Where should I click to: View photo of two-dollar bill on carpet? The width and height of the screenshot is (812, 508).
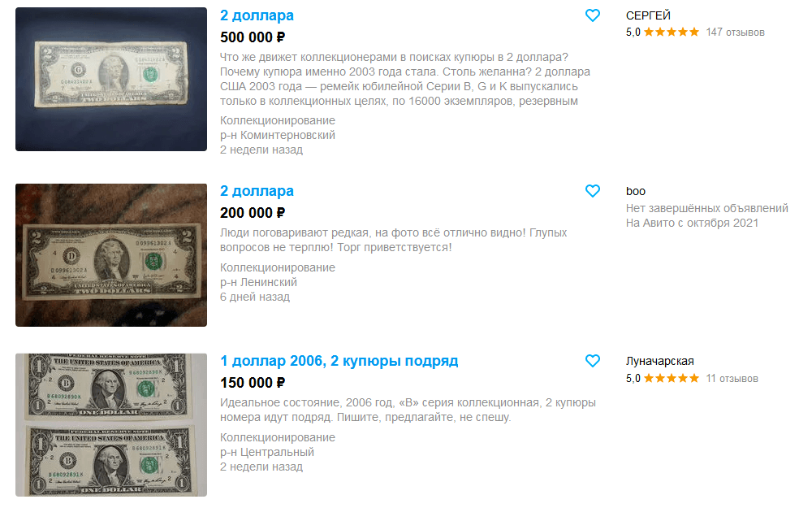pyautogui.click(x=111, y=255)
